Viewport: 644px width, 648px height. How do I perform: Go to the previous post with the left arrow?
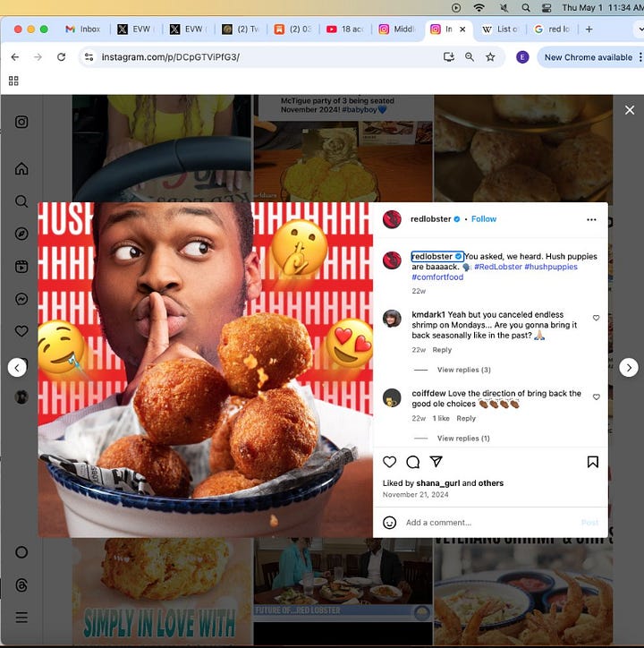point(17,367)
